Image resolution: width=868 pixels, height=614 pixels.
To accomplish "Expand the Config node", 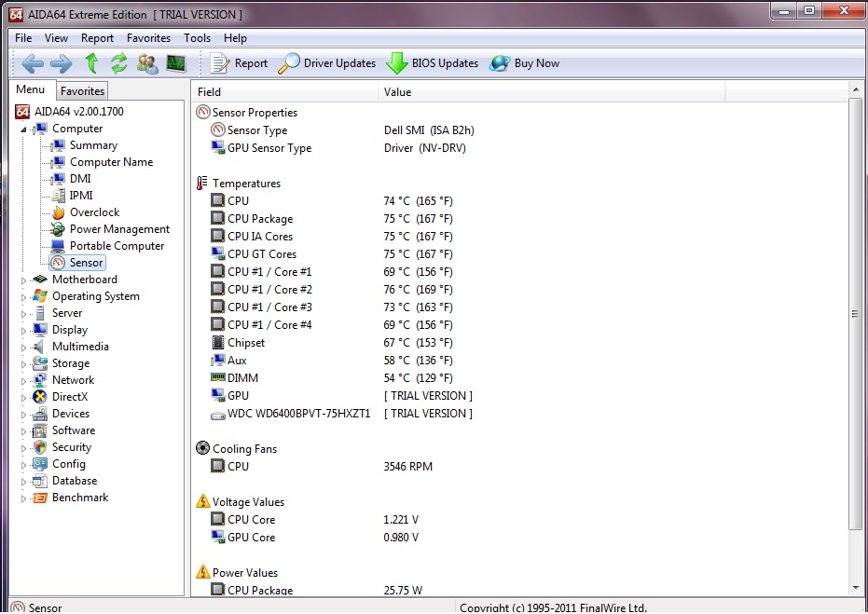I will (23, 465).
